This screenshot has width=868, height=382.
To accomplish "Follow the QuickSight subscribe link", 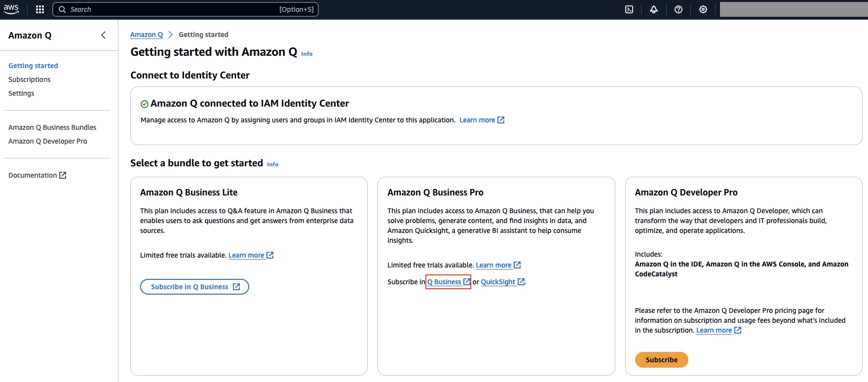I will pyautogui.click(x=502, y=282).
